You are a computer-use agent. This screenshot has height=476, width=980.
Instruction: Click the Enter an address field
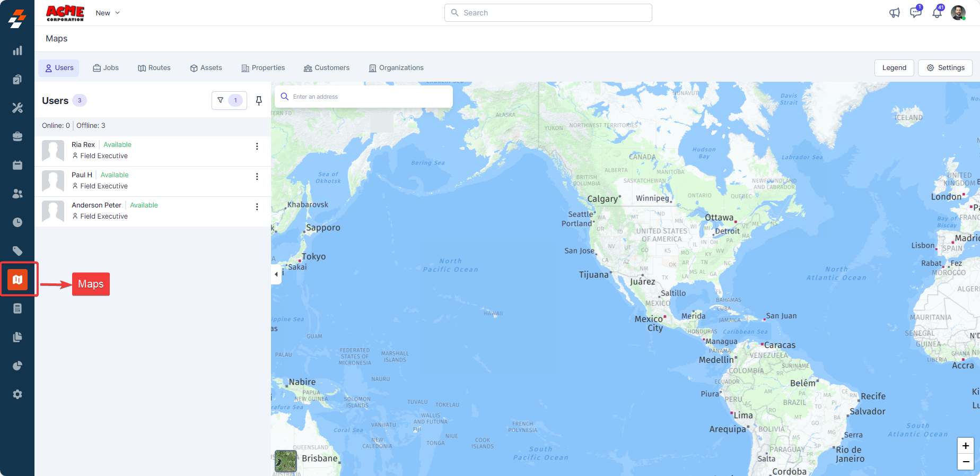(364, 97)
